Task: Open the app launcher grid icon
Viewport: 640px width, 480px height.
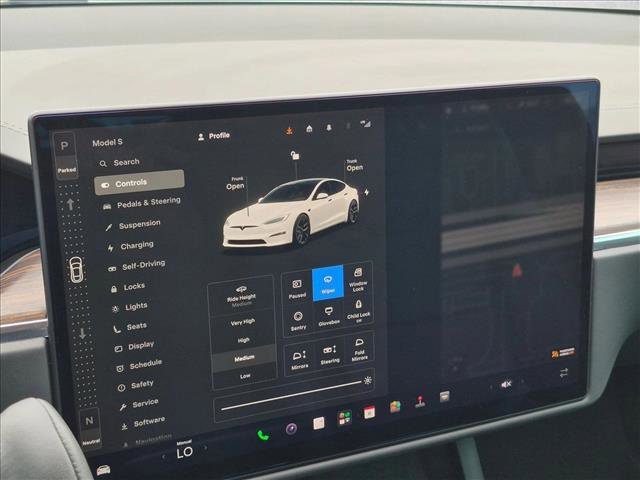Action: (x=344, y=418)
